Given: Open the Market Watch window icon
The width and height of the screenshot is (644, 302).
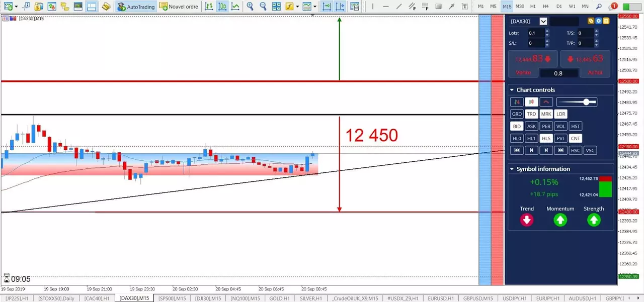Looking at the screenshot, I should (x=52, y=7).
